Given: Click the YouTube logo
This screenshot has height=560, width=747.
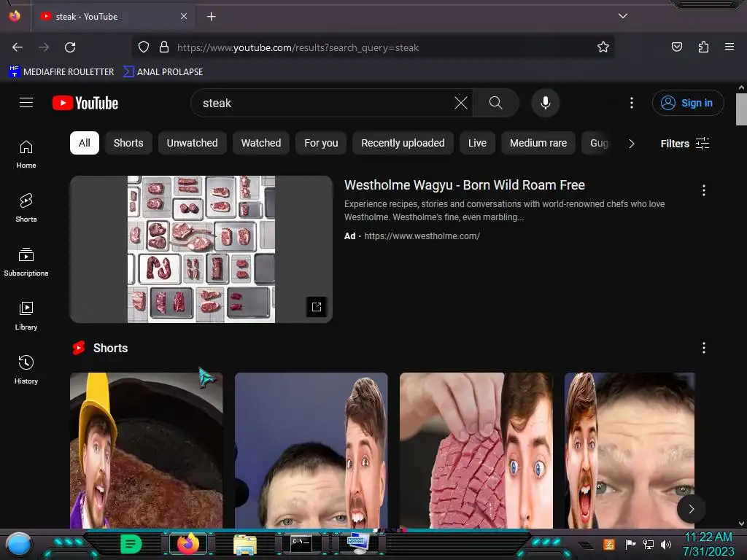Looking at the screenshot, I should click(x=85, y=103).
